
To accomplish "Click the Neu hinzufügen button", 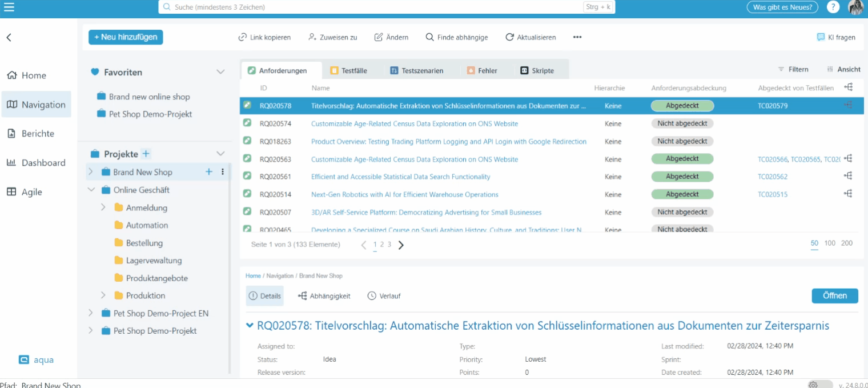I will (x=126, y=37).
